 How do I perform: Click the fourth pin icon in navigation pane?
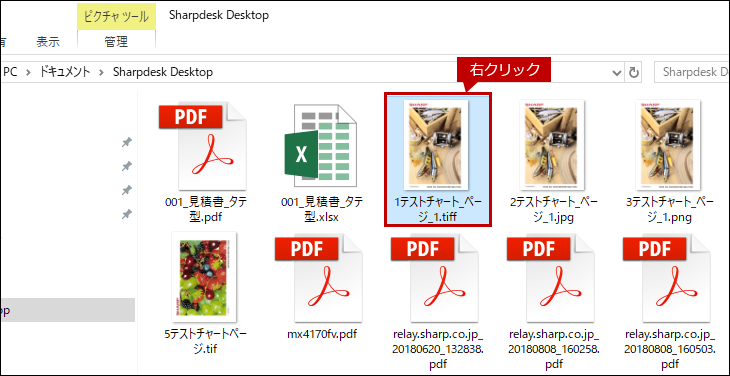pos(126,215)
